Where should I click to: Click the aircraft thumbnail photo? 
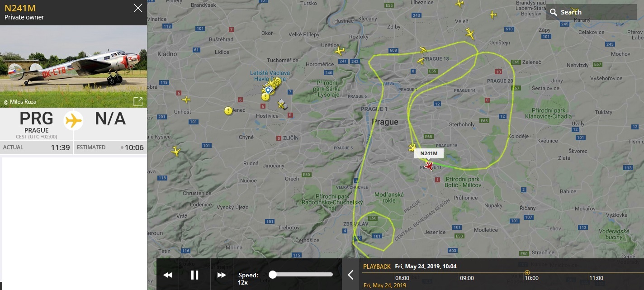[x=73, y=67]
